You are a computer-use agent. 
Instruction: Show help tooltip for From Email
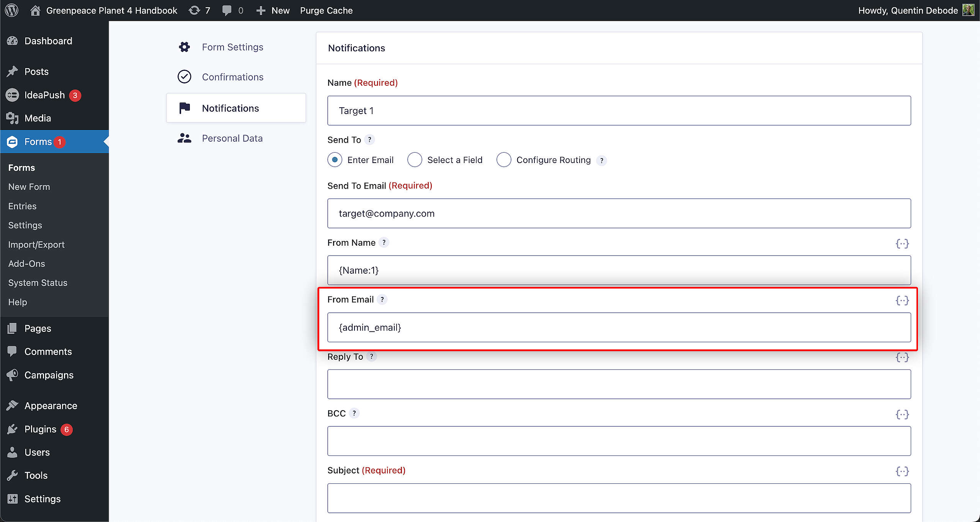(x=382, y=299)
